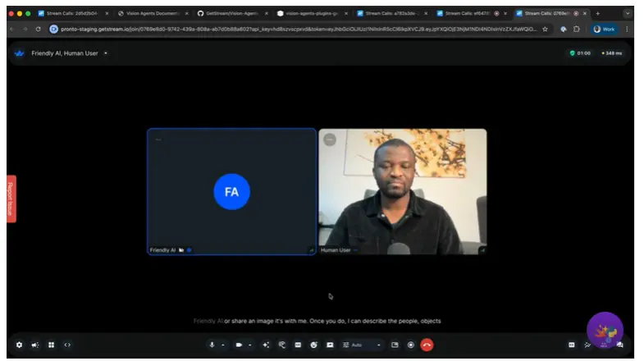Image resolution: width=644 pixels, height=361 pixels.
Task: Toggle the microphone mute button
Action: (x=212, y=345)
